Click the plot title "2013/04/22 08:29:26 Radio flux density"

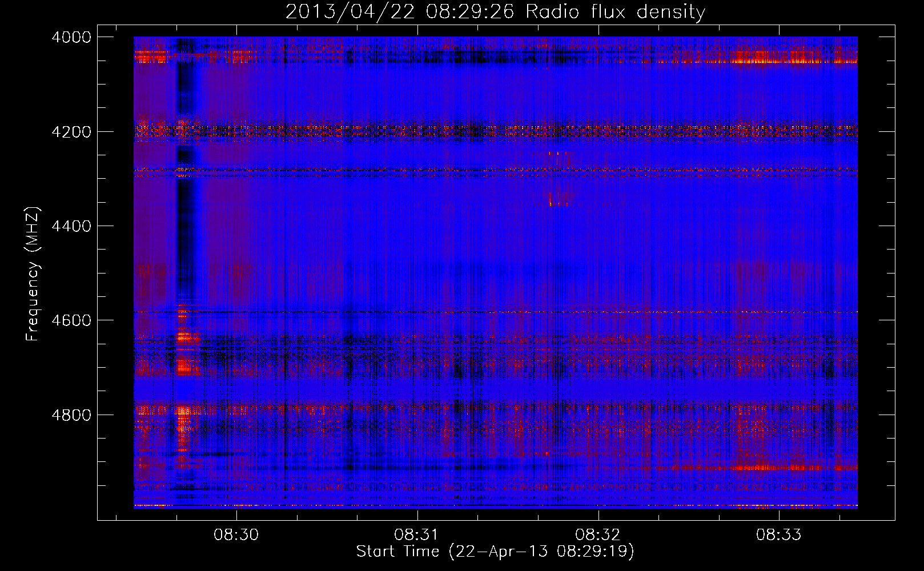(495, 11)
